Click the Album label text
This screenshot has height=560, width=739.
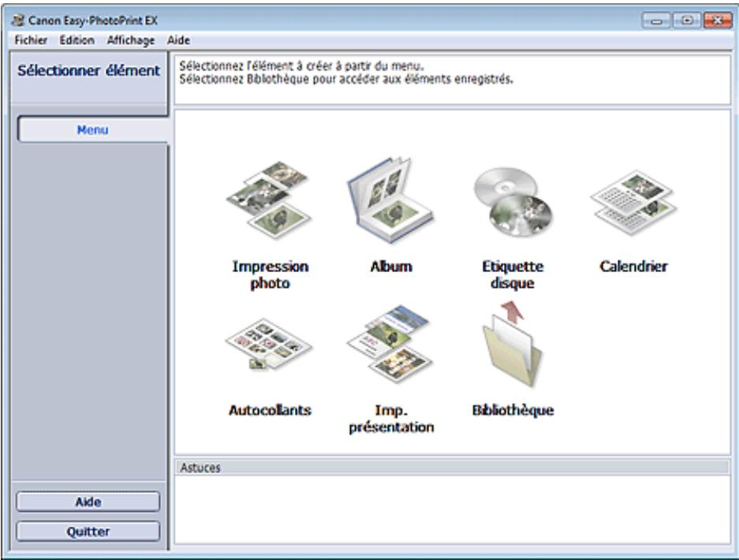(x=390, y=267)
